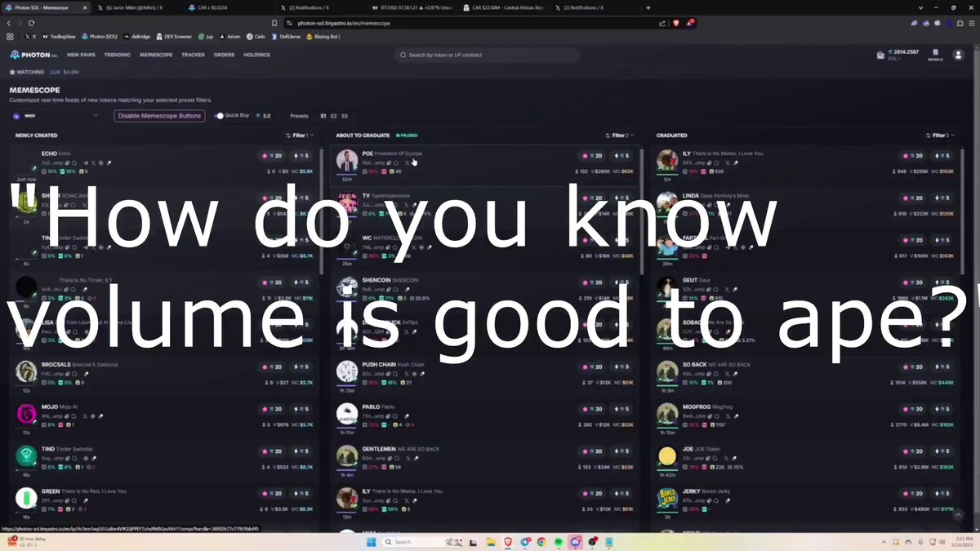Open the ORDERS page
The height and width of the screenshot is (551, 980).
click(x=224, y=55)
